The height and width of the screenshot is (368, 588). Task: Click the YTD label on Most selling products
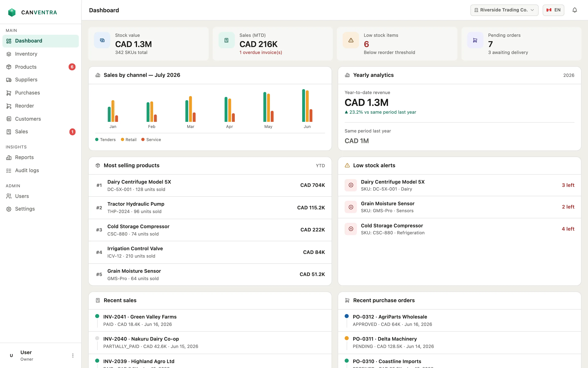320,166
